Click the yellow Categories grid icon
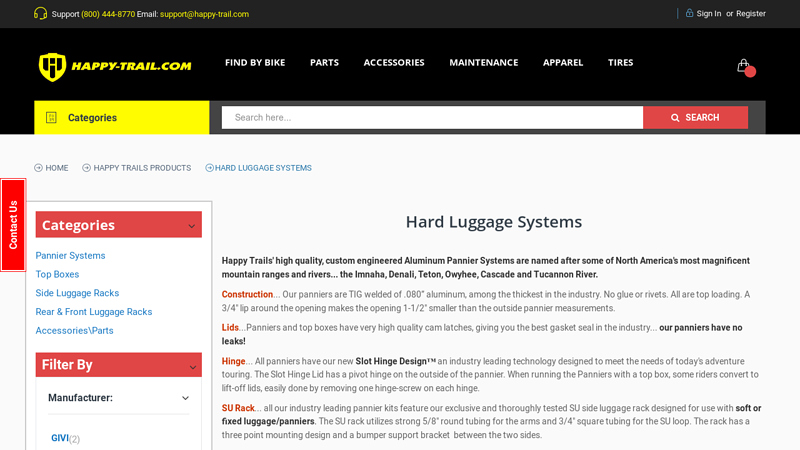Screen dimensions: 800x450 (52, 118)
